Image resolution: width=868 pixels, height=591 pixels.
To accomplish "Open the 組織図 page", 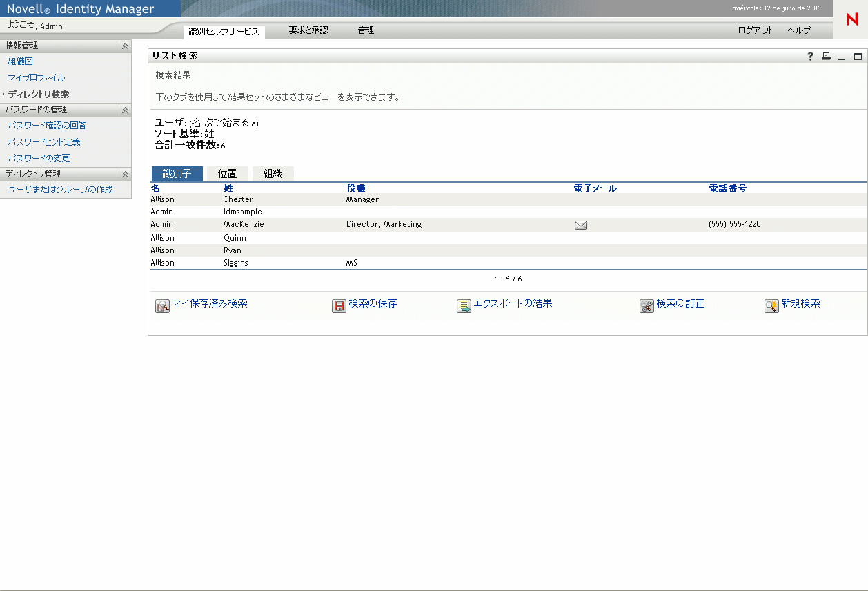I will tap(21, 61).
